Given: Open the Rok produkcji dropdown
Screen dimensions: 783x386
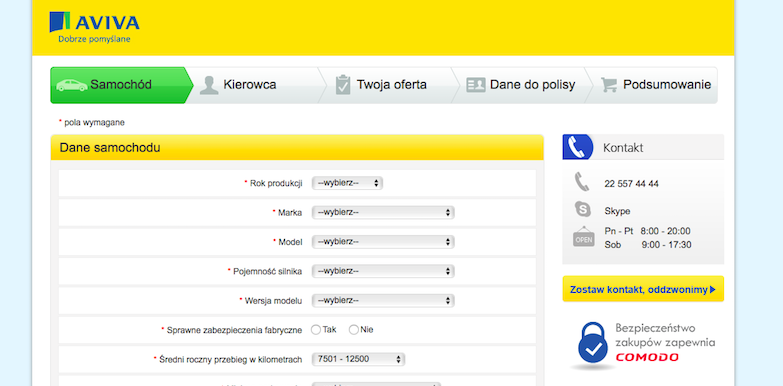Looking at the screenshot, I should pyautogui.click(x=347, y=183).
